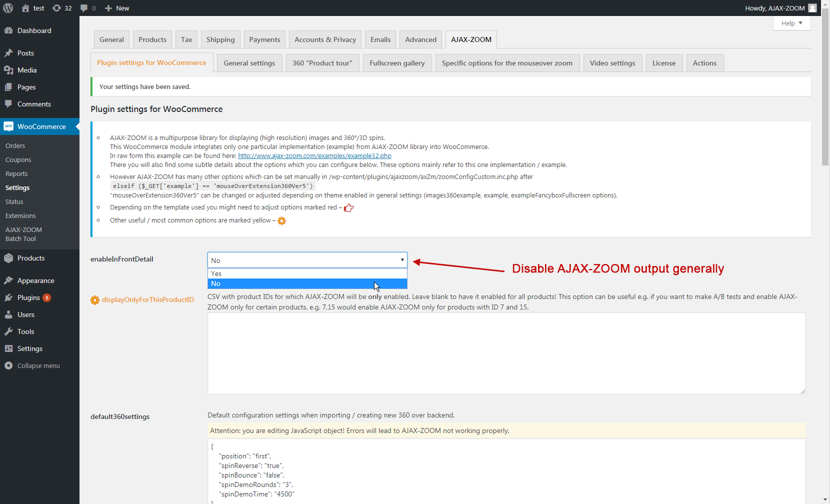Click the updates icon showing 32
The width and height of the screenshot is (830, 504).
[x=56, y=8]
